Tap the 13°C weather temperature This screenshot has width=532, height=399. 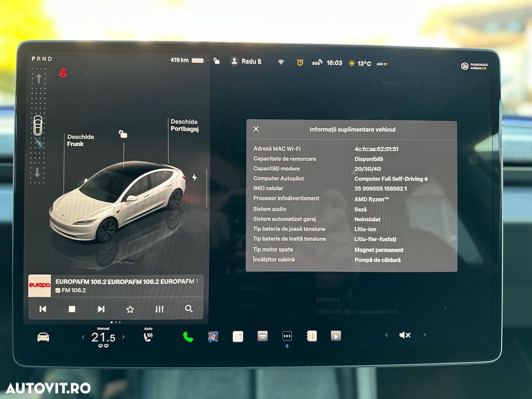coord(364,63)
